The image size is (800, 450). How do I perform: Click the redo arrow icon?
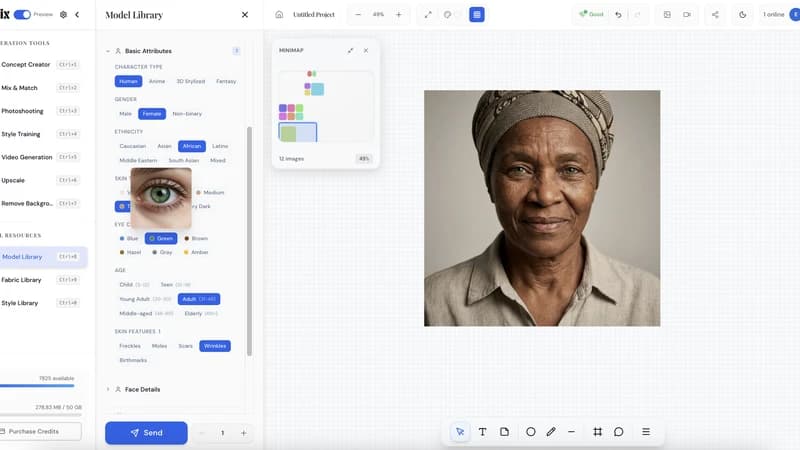click(638, 14)
